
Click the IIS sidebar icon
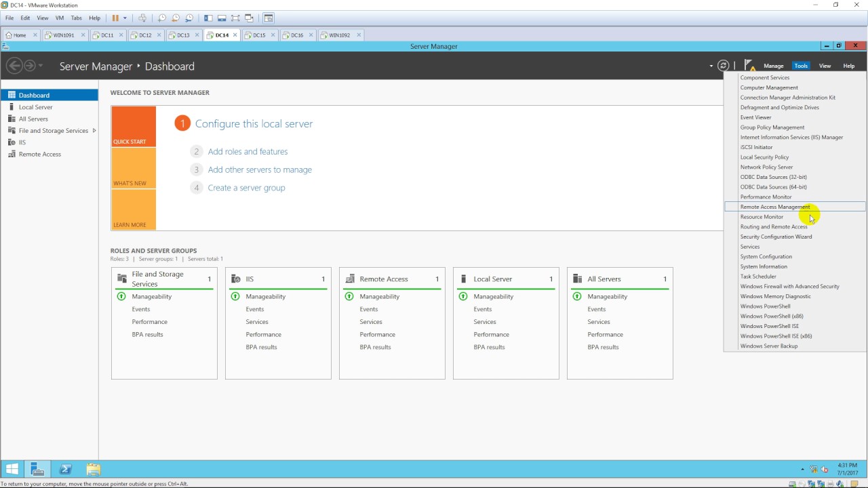click(12, 142)
